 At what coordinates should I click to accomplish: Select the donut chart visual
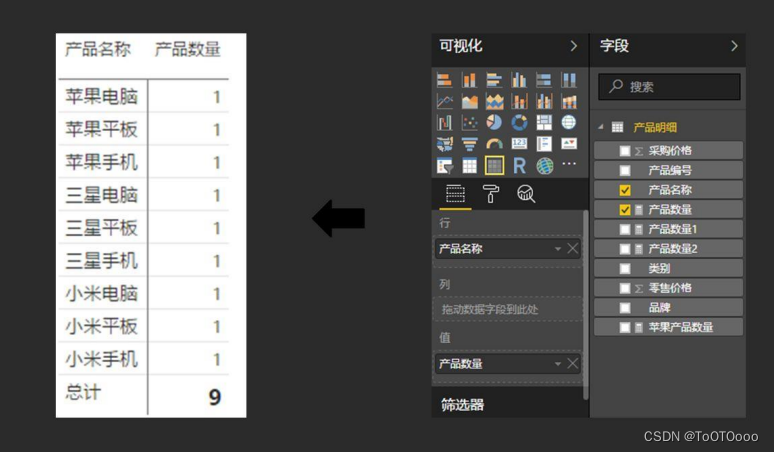pos(519,122)
